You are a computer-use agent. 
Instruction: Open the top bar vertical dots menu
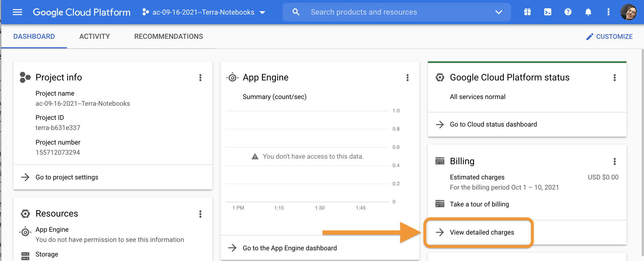tap(608, 12)
